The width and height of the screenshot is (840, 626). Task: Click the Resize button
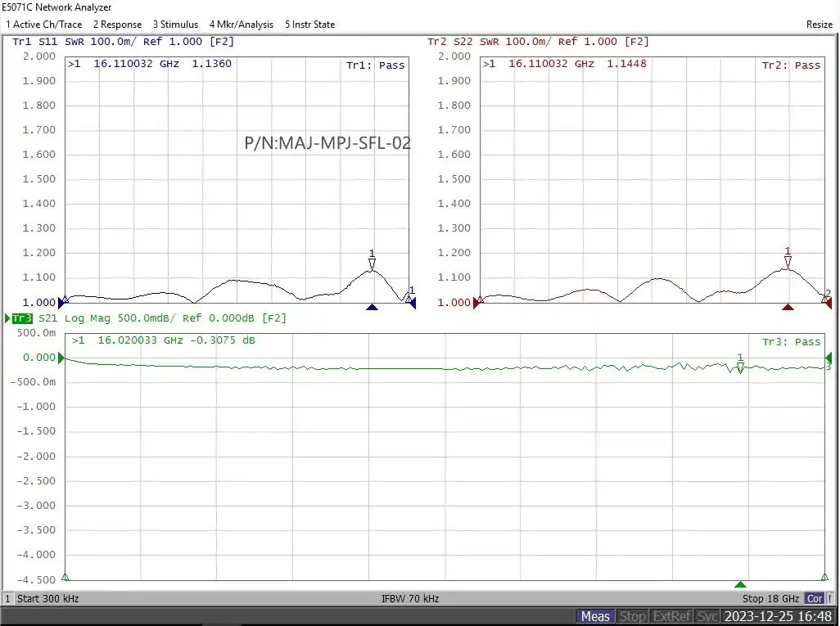click(x=819, y=25)
